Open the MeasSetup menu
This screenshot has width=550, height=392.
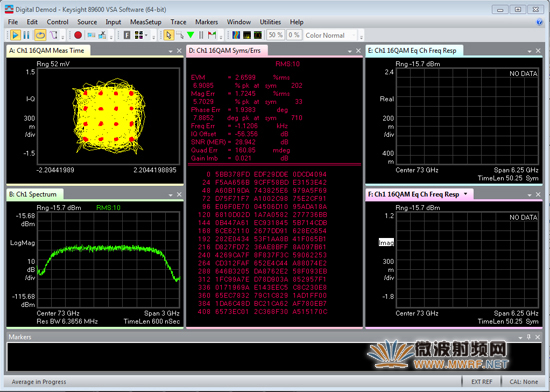(146, 22)
